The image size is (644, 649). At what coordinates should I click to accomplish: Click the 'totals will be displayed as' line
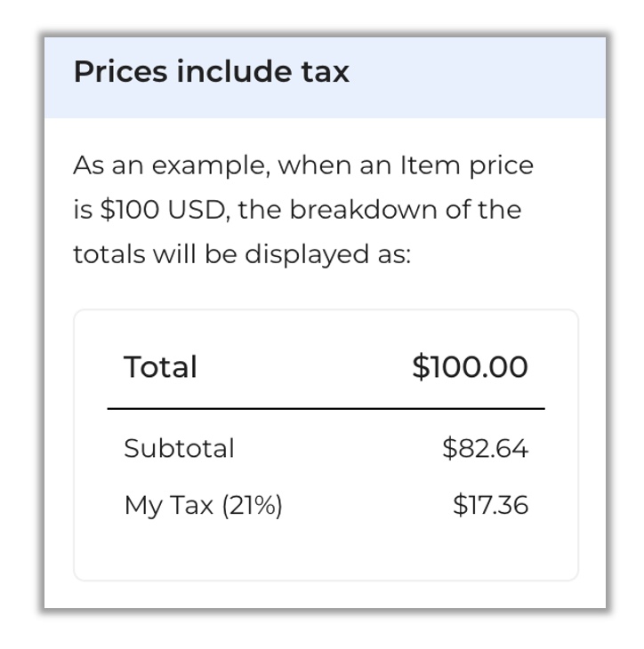click(x=242, y=253)
